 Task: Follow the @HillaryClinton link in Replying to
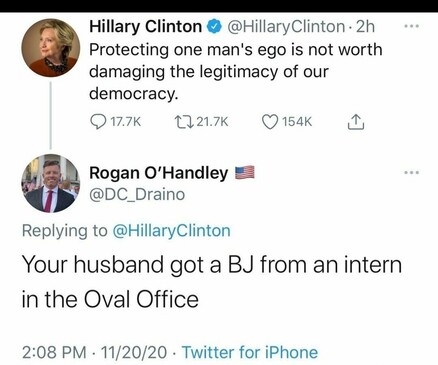(172, 231)
